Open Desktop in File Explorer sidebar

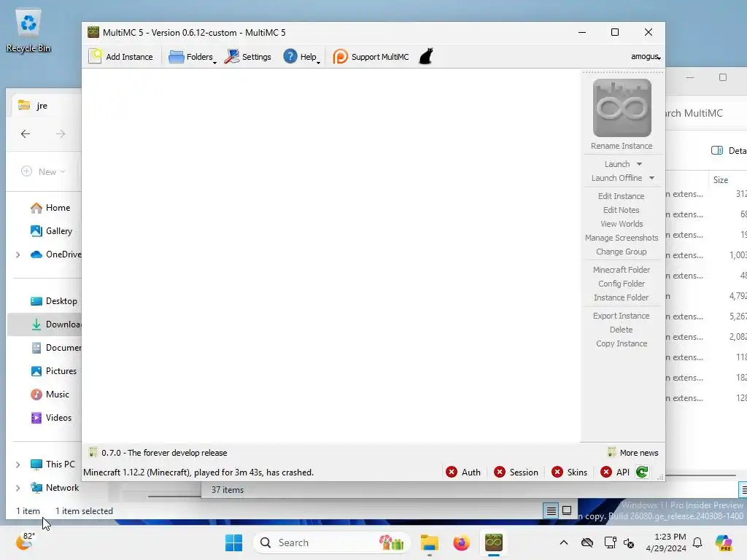53,301
